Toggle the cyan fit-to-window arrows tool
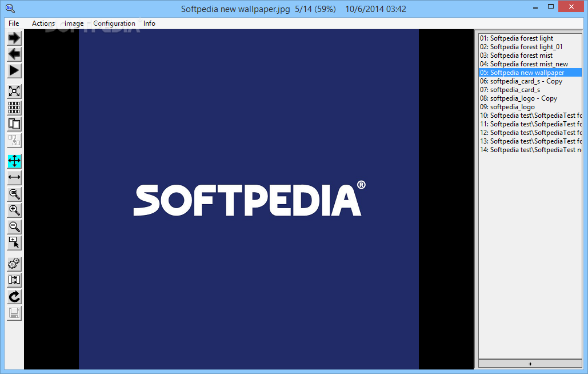588x374 pixels. pyautogui.click(x=14, y=161)
